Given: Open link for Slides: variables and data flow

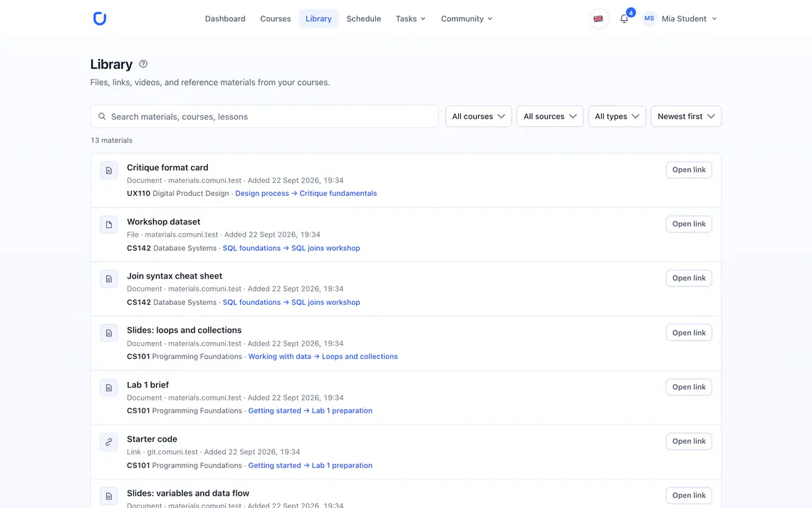Looking at the screenshot, I should (689, 496).
